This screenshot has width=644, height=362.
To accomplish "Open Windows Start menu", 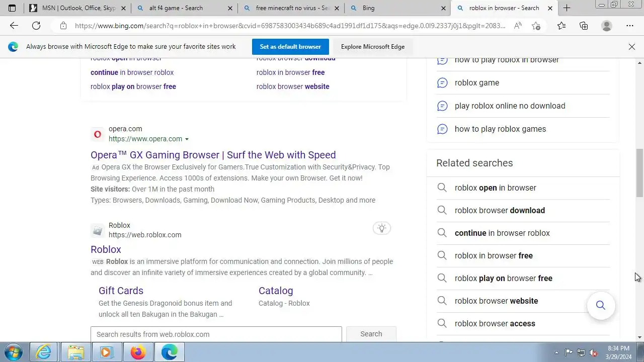I will pyautogui.click(x=14, y=352).
